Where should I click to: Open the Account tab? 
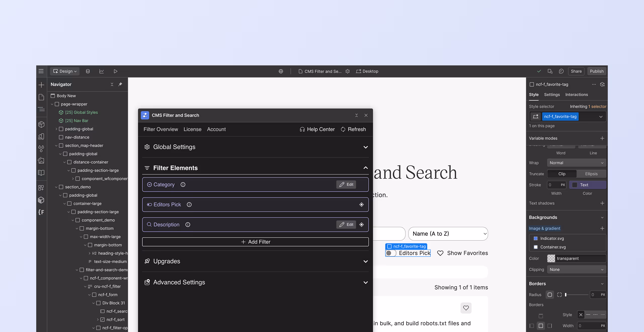coord(216,129)
